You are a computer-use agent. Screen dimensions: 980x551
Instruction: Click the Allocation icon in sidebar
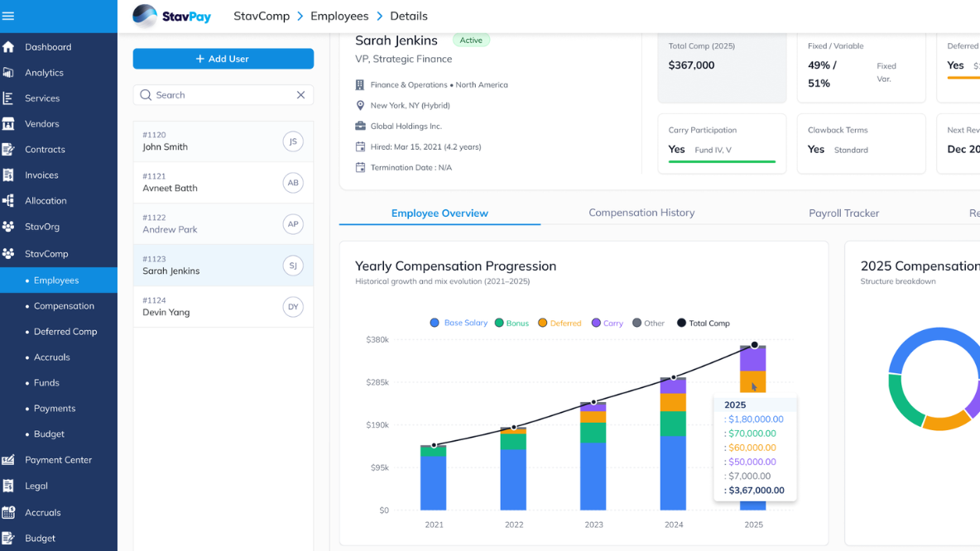(x=8, y=200)
